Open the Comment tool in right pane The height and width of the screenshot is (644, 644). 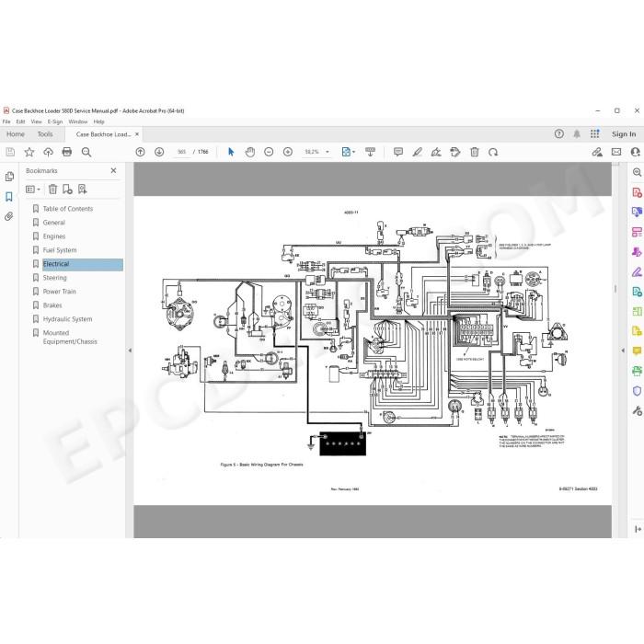[x=637, y=351]
